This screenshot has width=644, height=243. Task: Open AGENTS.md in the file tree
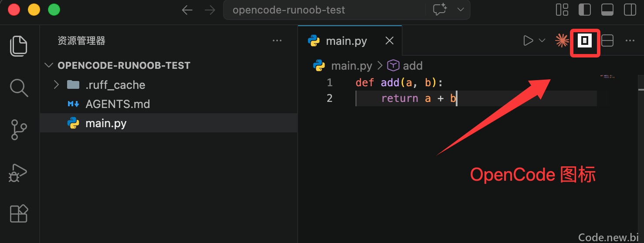click(169, 104)
